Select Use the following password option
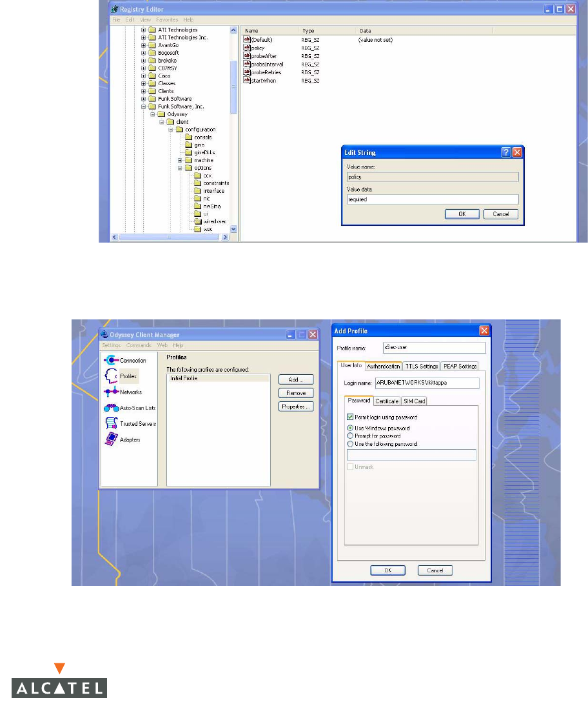Viewport: 588px width, 713px height. coord(350,444)
